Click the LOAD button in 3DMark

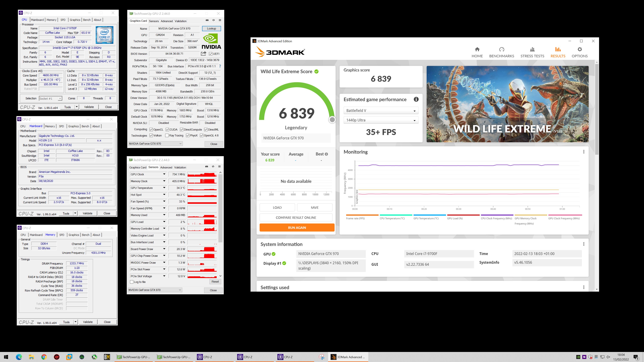click(x=277, y=207)
